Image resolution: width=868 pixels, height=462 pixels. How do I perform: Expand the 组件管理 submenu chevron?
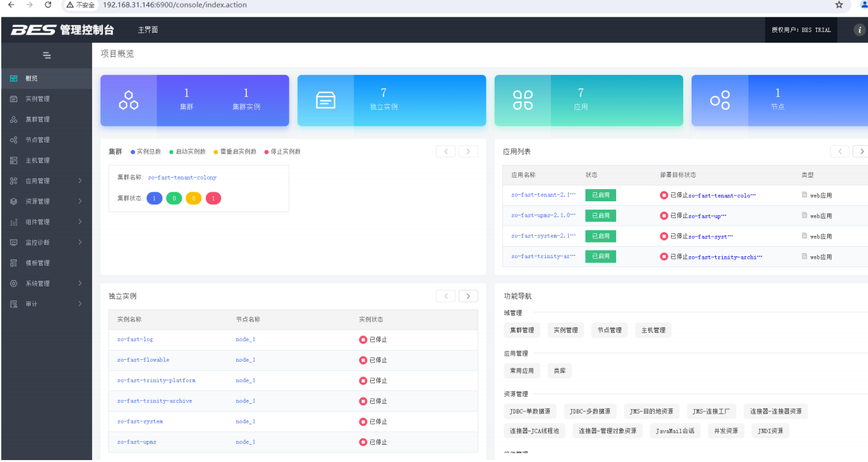coord(80,222)
